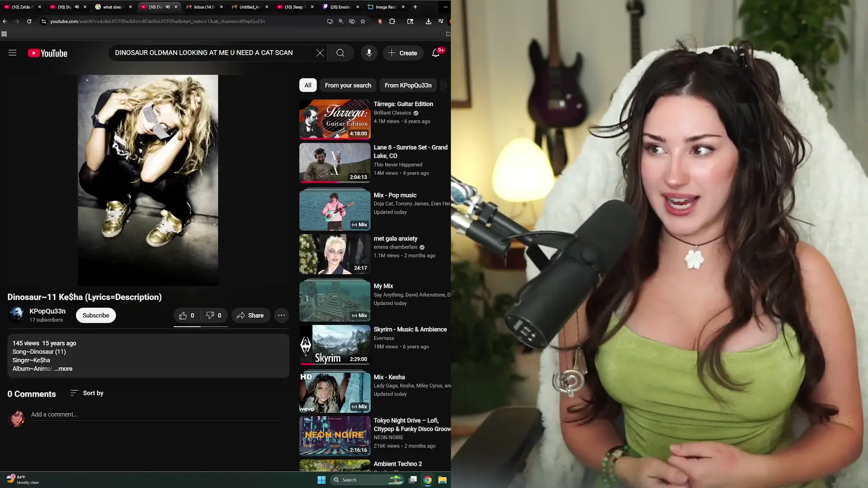Screen dimensions: 868x488
Task: Open browser downloads icon
Action: (x=428, y=21)
